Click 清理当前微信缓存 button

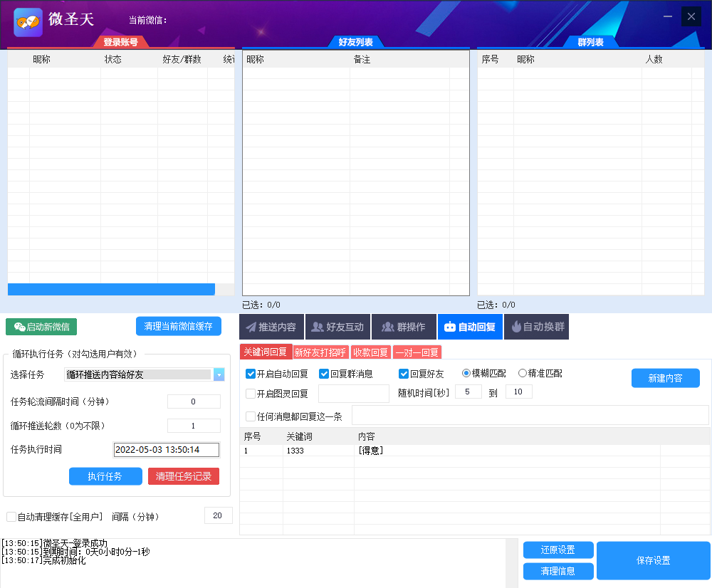pos(179,326)
